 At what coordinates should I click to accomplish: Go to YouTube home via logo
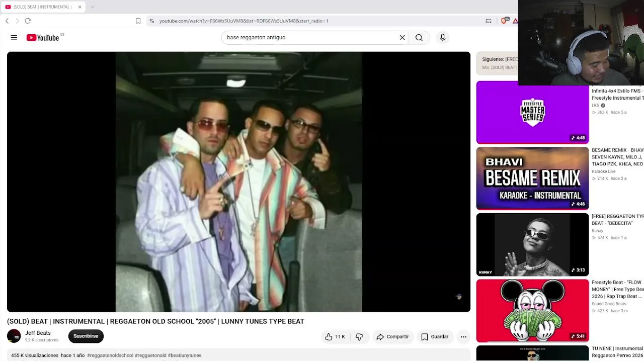tap(43, 38)
